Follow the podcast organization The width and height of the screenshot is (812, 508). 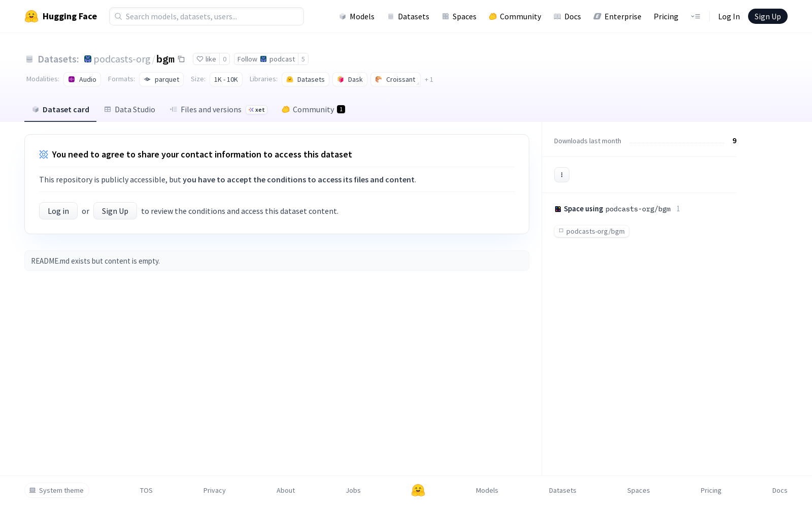[x=266, y=59]
